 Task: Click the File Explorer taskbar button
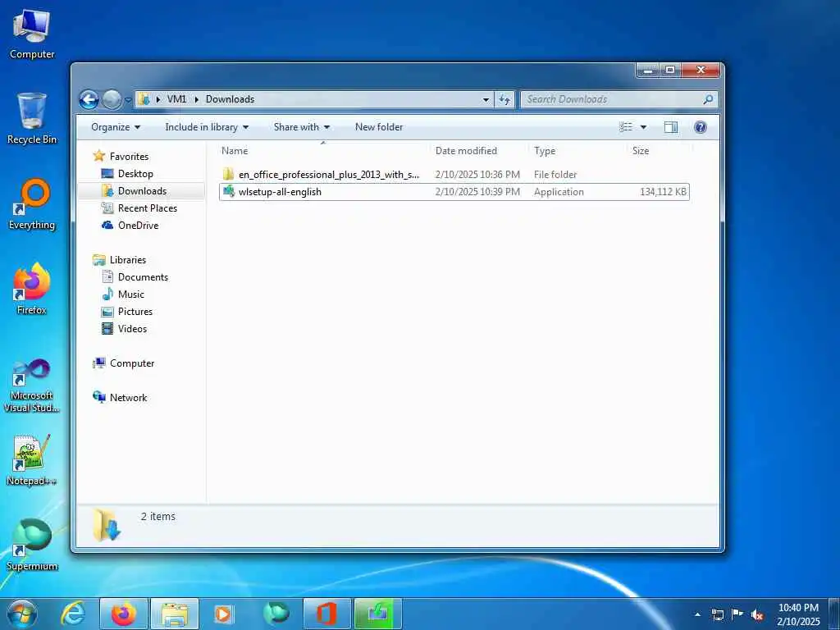175,614
